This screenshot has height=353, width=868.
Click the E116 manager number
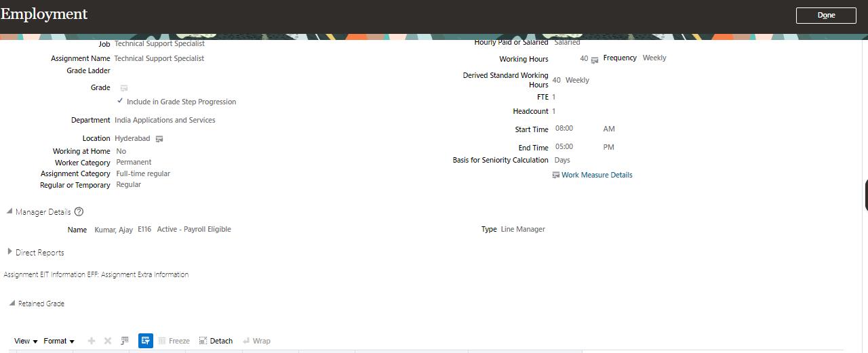coord(144,229)
